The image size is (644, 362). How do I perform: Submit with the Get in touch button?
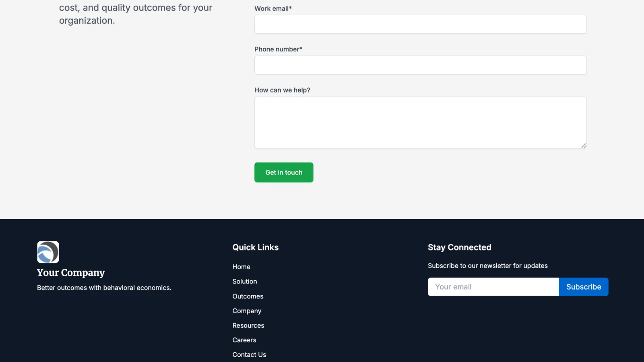tap(284, 173)
